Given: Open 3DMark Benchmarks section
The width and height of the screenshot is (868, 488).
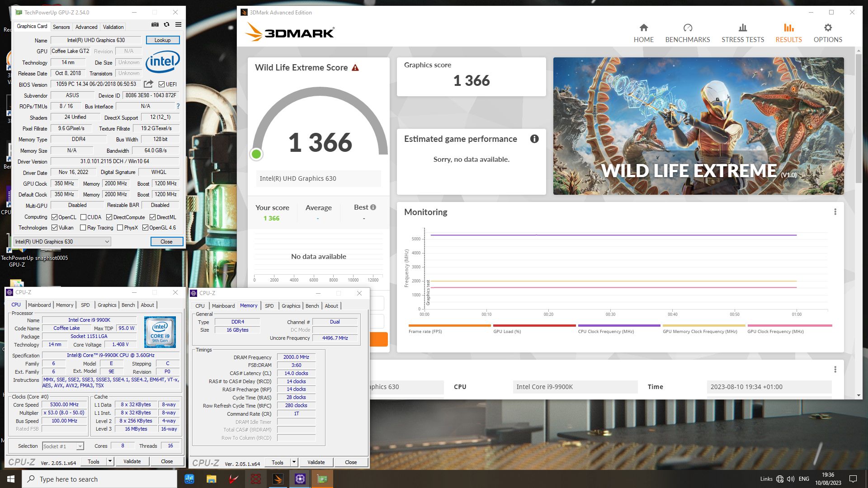Looking at the screenshot, I should pos(687,33).
